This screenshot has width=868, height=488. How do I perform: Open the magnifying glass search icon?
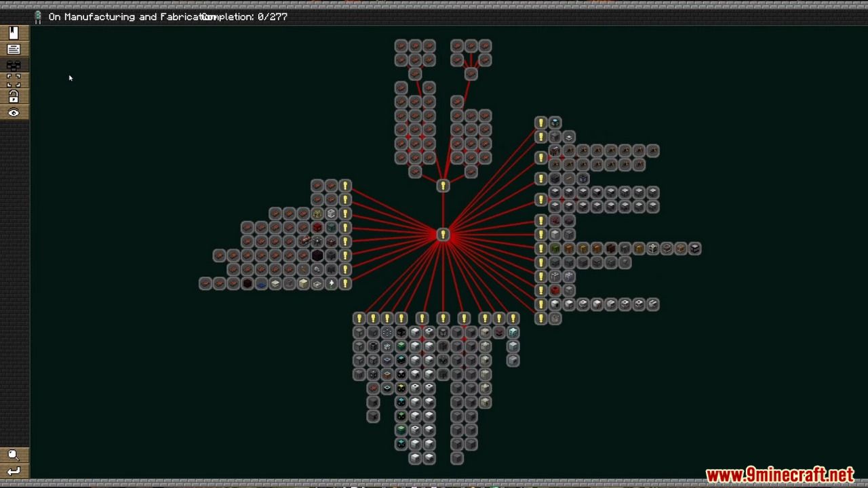pyautogui.click(x=14, y=455)
